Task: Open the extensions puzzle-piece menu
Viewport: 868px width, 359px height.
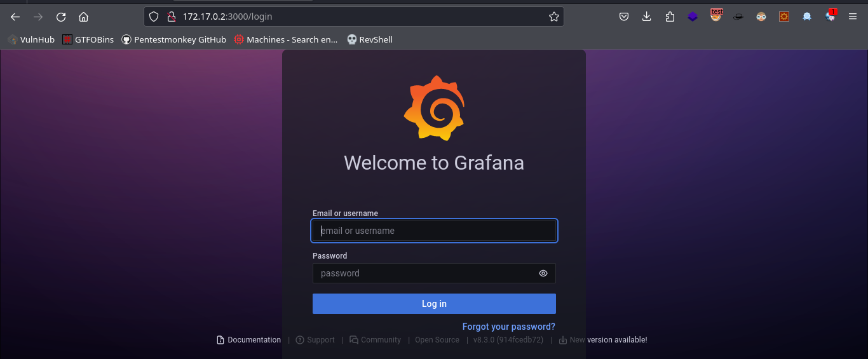Action: pos(670,17)
